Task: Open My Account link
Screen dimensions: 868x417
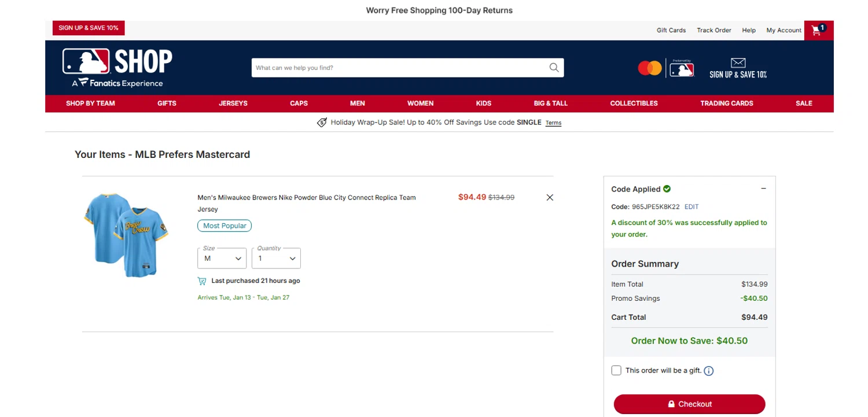Action: [784, 30]
